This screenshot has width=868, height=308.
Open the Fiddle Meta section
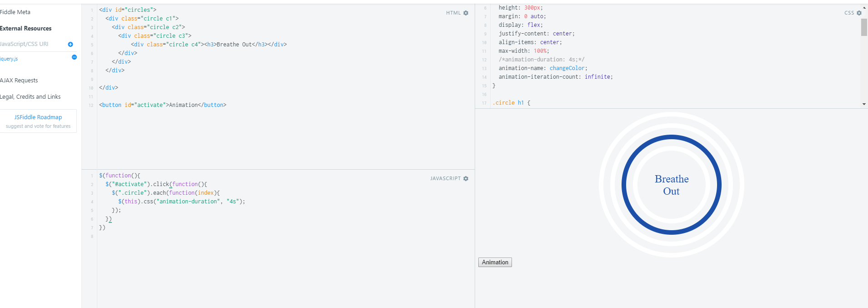point(15,12)
